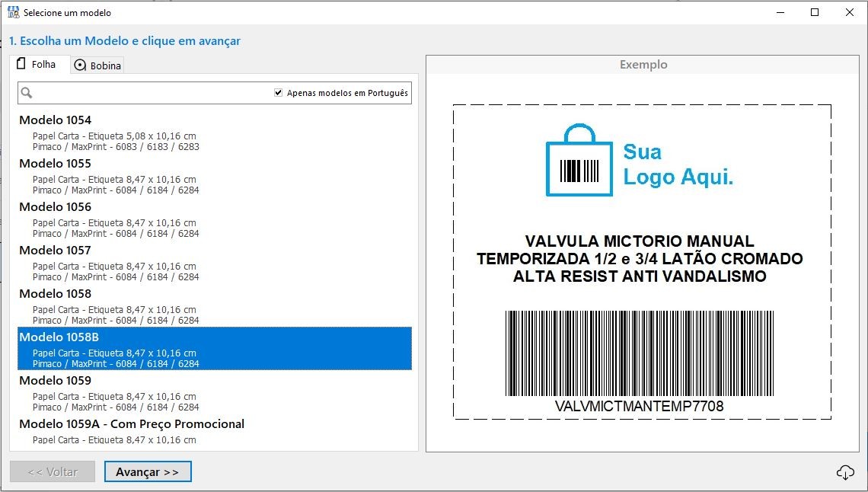Click the app icon in title bar

(13, 12)
